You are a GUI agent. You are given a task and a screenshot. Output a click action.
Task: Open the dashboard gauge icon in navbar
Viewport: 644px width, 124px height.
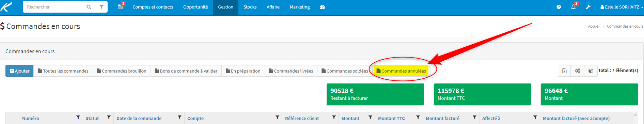click(x=322, y=7)
